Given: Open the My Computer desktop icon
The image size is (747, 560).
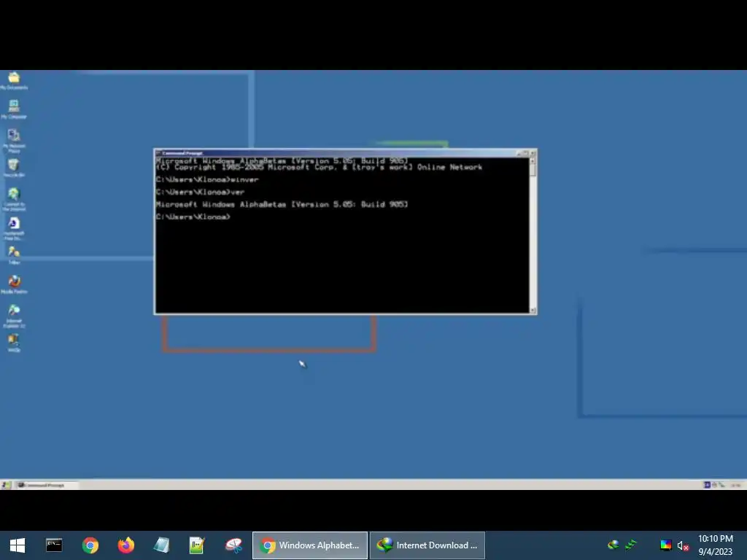Looking at the screenshot, I should coord(14,109).
